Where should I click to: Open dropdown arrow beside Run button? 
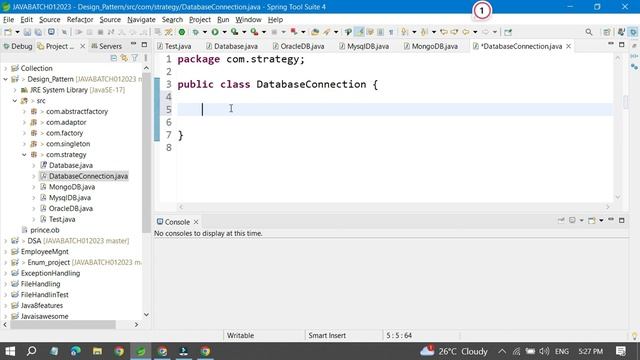point(224,32)
